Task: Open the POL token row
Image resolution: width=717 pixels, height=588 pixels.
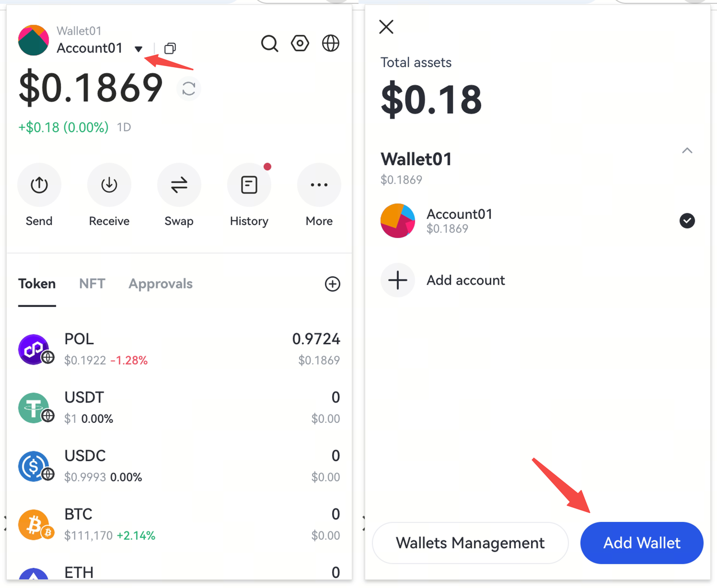Action: (x=179, y=349)
